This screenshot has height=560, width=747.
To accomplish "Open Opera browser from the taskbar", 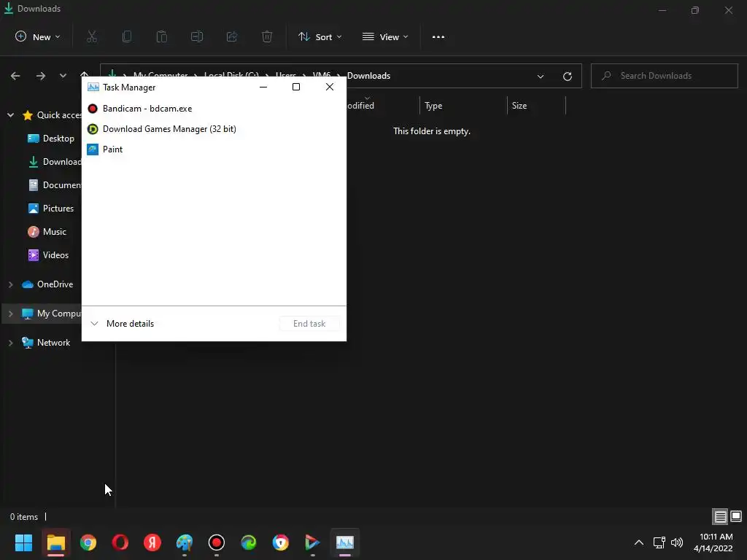I will [x=120, y=542].
